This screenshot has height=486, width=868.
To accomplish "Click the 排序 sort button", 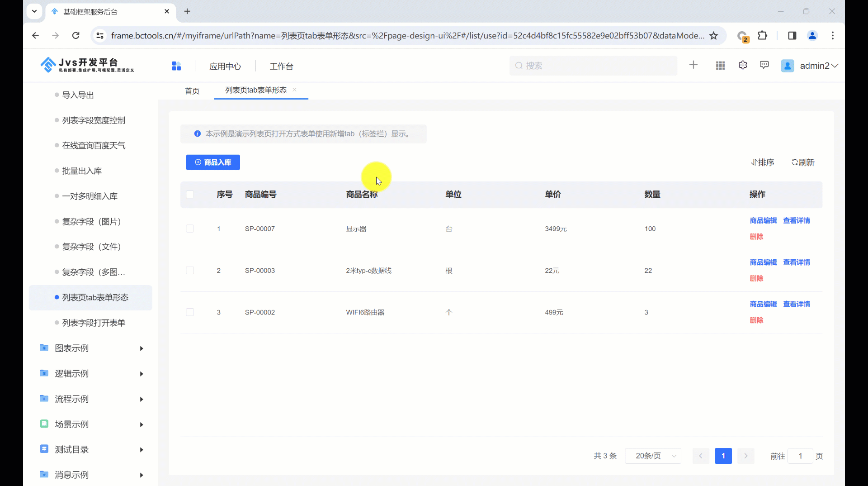I will (x=763, y=162).
